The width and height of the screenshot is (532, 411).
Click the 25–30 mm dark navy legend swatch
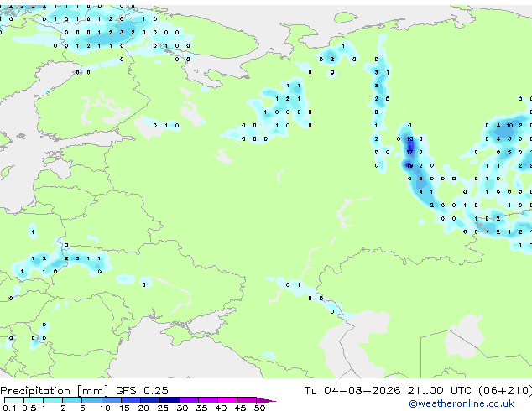(170, 400)
